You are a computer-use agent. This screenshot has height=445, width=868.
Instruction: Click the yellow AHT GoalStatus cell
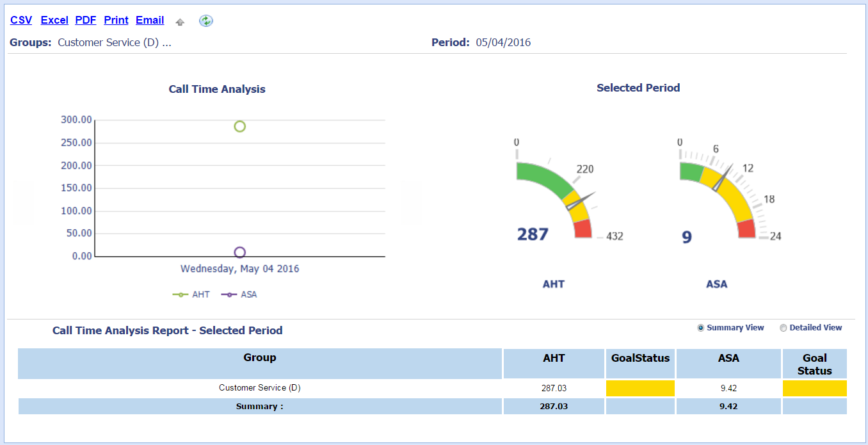[x=640, y=388]
